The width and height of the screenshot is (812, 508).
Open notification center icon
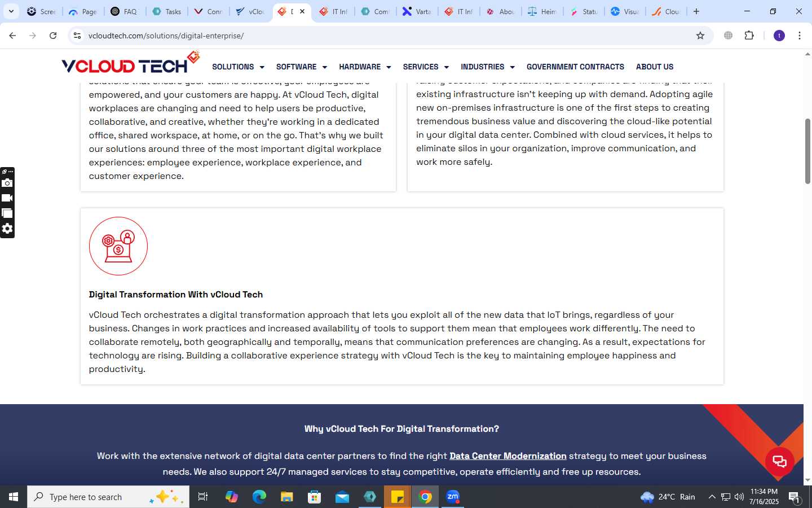[x=794, y=497]
